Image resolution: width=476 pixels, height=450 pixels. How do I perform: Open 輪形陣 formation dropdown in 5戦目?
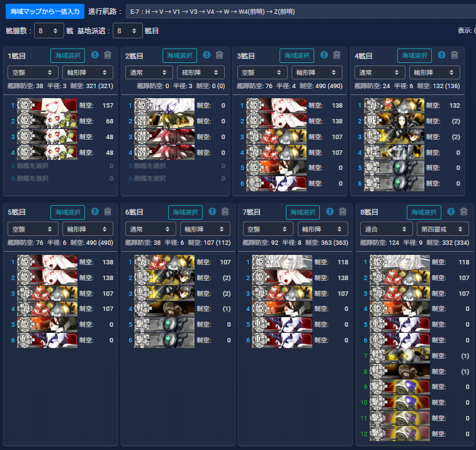[x=88, y=229]
